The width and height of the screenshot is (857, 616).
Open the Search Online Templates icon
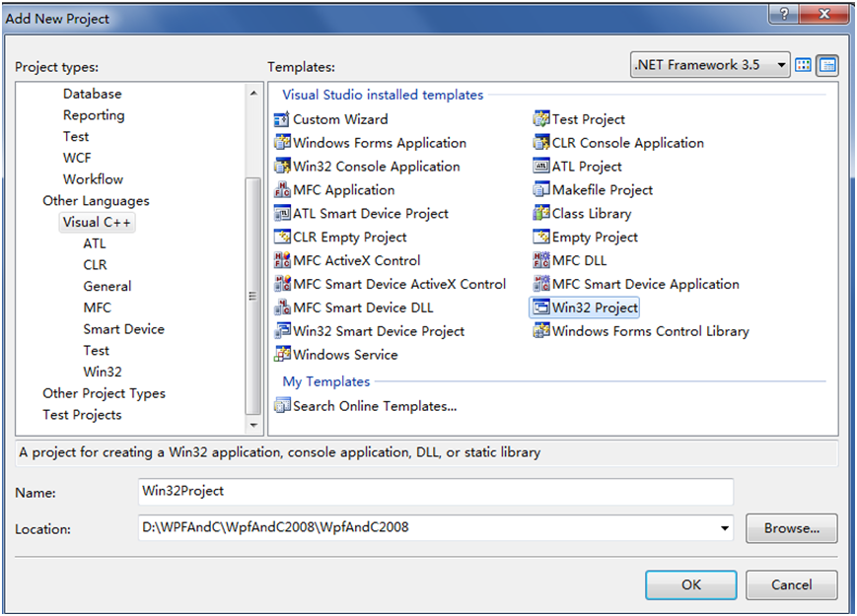282,406
